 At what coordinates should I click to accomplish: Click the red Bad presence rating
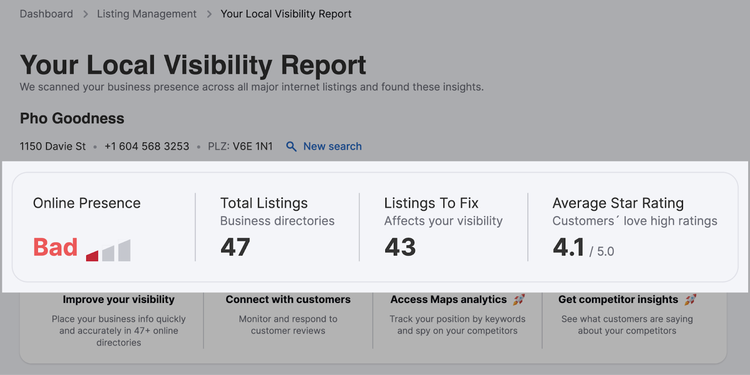(x=55, y=248)
